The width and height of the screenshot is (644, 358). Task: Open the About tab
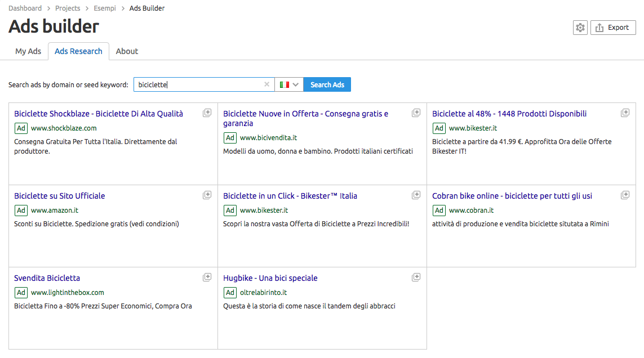click(x=126, y=51)
